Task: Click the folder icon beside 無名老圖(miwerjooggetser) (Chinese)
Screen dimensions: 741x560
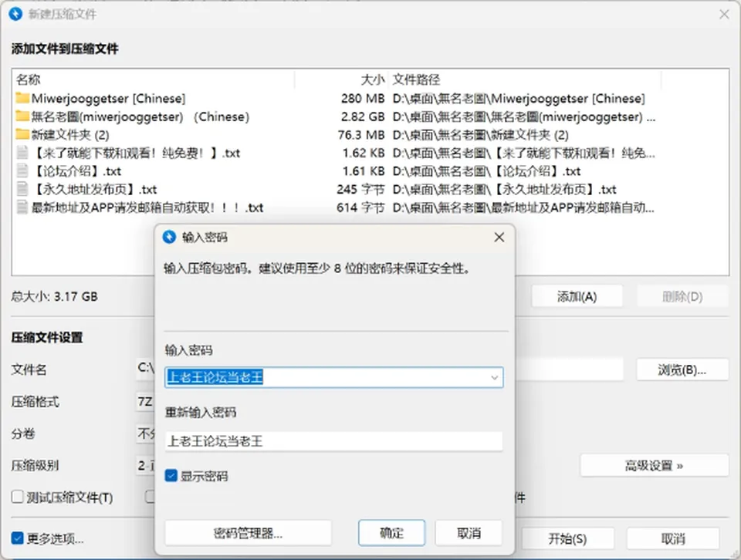Action: pyautogui.click(x=22, y=116)
